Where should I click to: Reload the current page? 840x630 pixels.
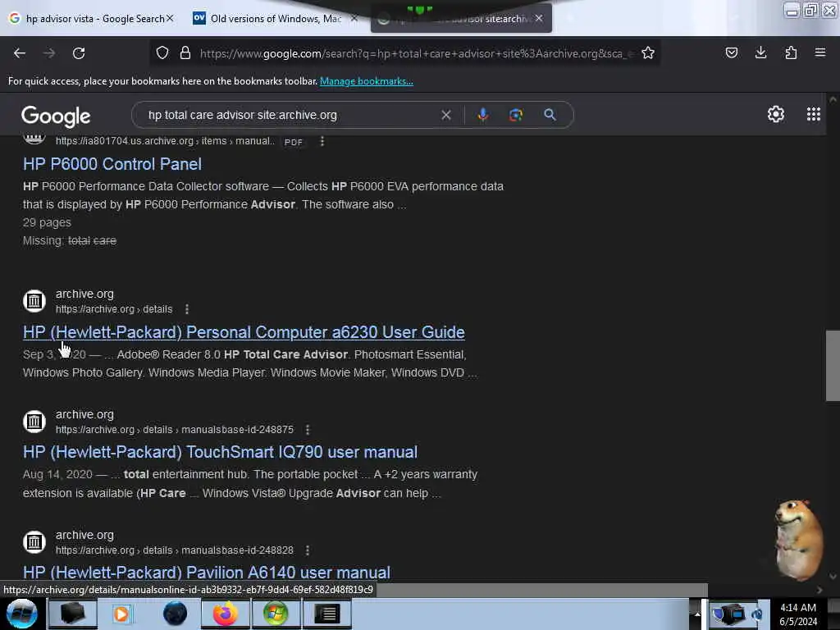tap(79, 53)
